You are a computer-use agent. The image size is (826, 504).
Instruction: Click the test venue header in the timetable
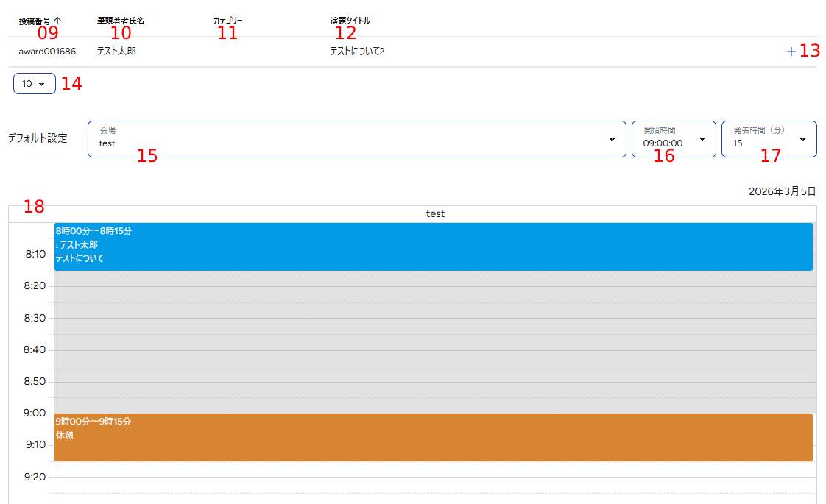435,214
